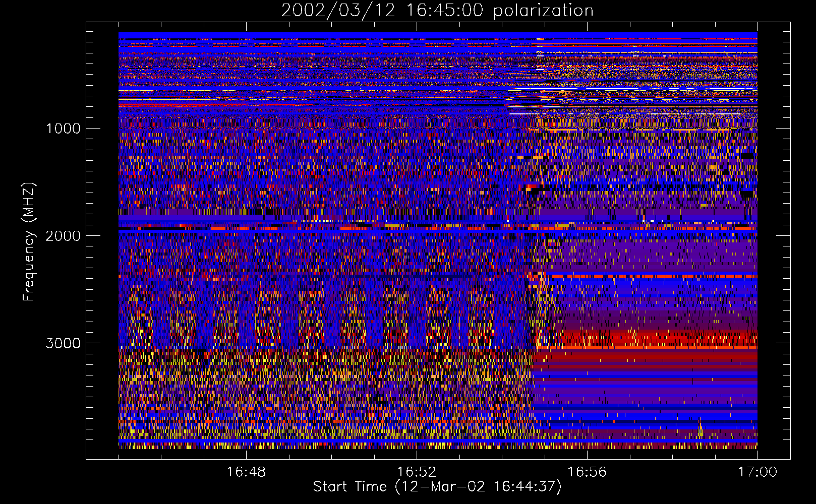Click the 2000 frequency tick label

tap(63, 236)
